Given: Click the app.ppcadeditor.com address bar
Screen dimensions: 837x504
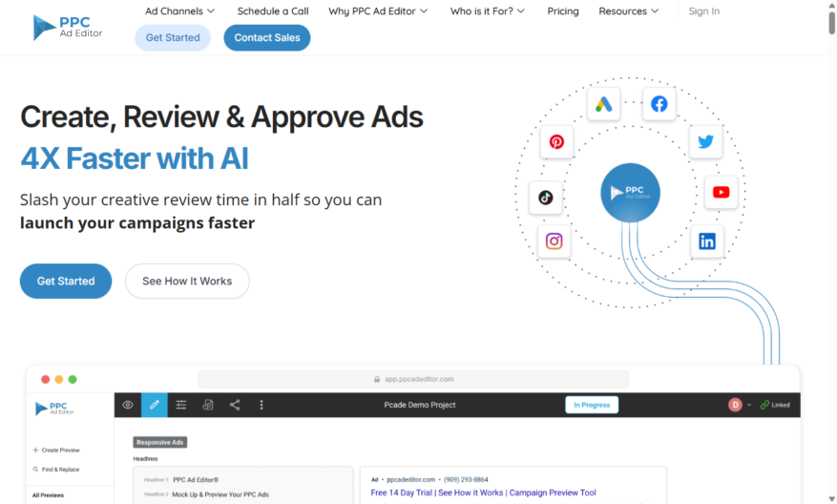Looking at the screenshot, I should click(413, 379).
